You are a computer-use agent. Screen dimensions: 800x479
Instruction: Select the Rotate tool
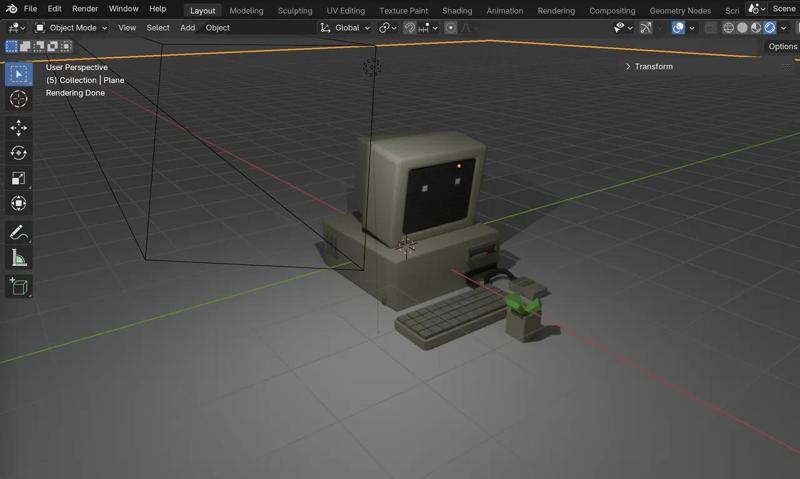click(x=19, y=153)
